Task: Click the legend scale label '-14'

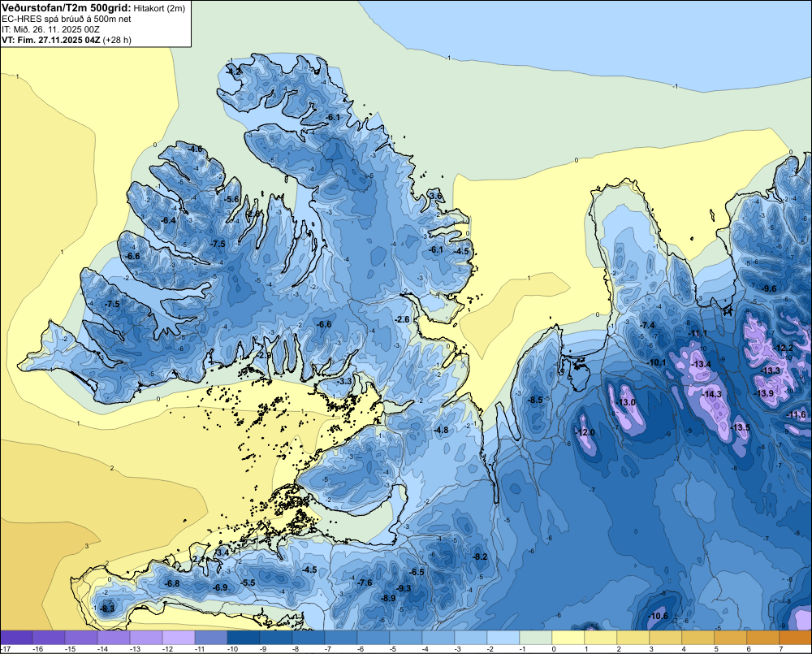Action: coord(102,649)
